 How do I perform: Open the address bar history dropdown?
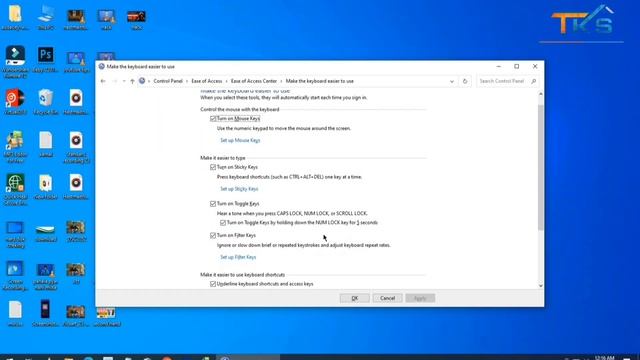(452, 81)
